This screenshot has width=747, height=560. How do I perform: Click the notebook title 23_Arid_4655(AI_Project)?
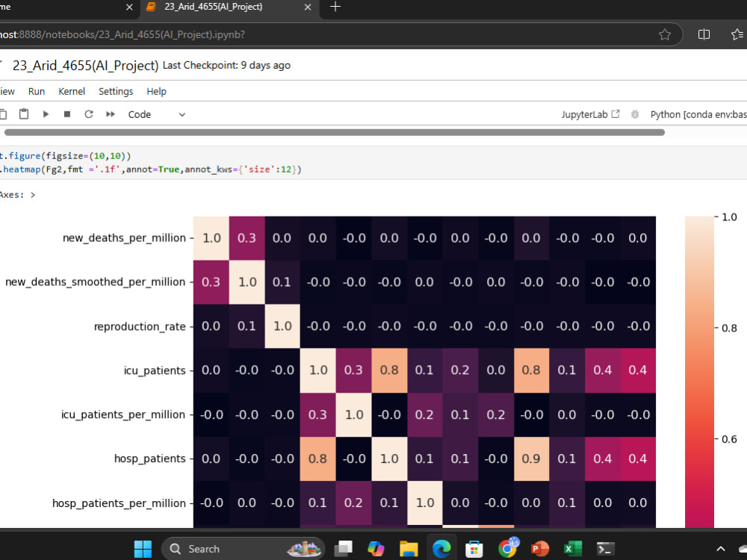85,65
